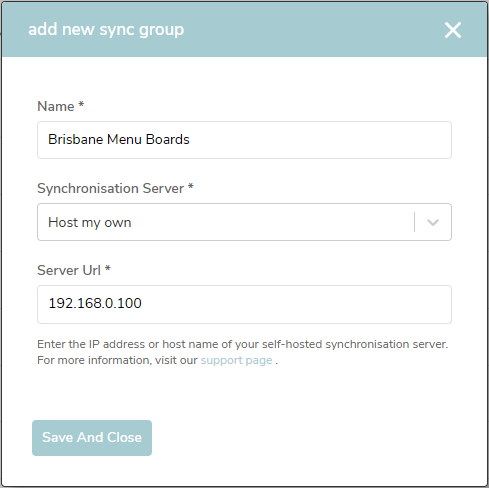Screen dimensions: 489x488
Task: Open the support page link
Action: coord(236,361)
